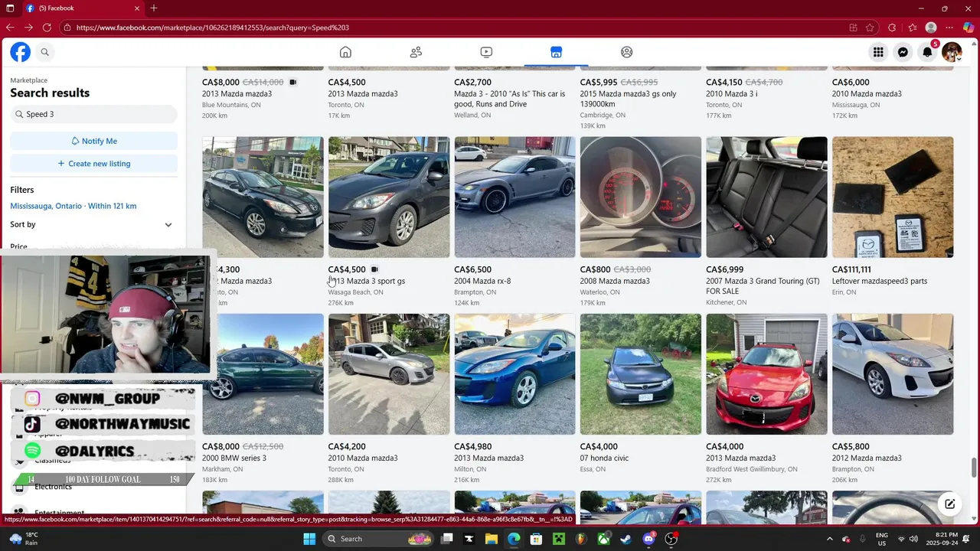Switch to the (5) Facebook browser tab
The image size is (980, 551).
(83, 8)
